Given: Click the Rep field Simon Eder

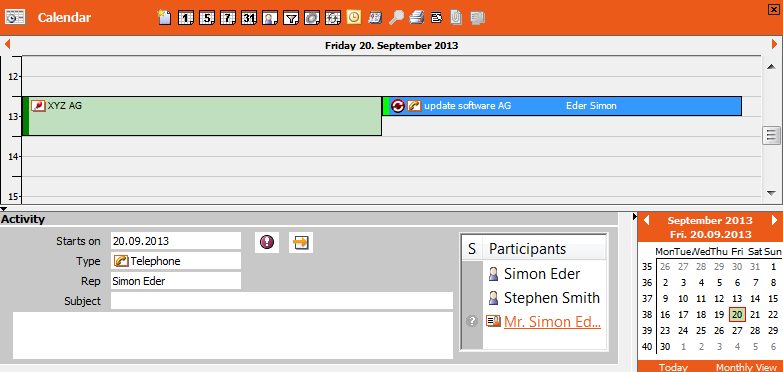Looking at the screenshot, I should tap(176, 281).
